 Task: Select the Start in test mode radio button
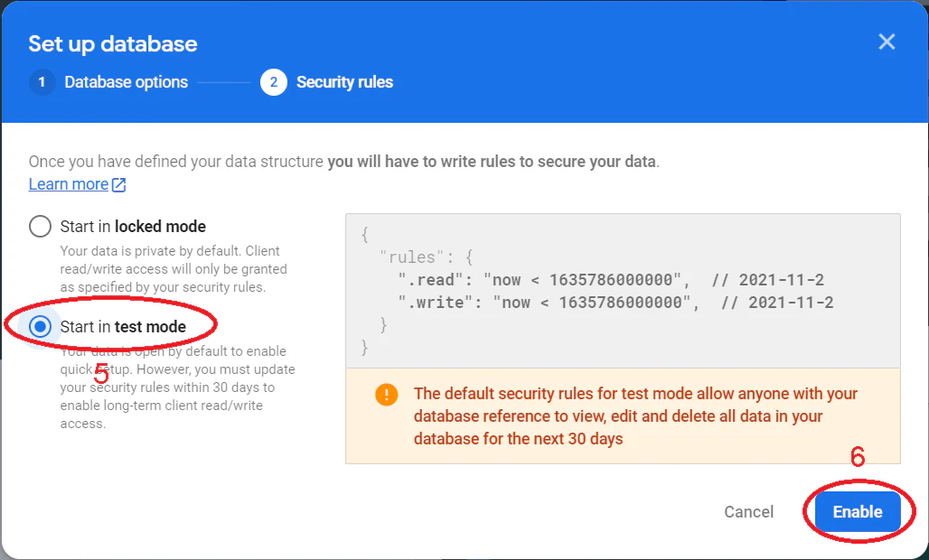click(41, 326)
